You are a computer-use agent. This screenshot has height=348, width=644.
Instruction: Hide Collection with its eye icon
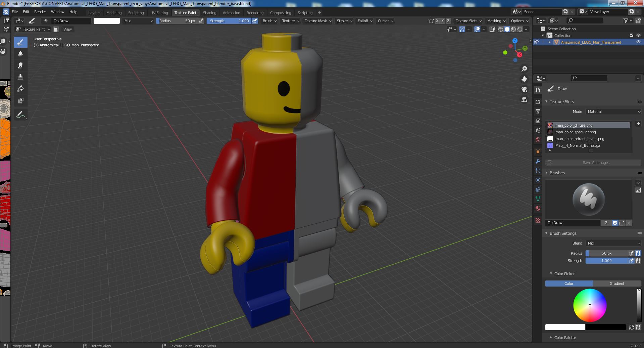click(x=638, y=35)
